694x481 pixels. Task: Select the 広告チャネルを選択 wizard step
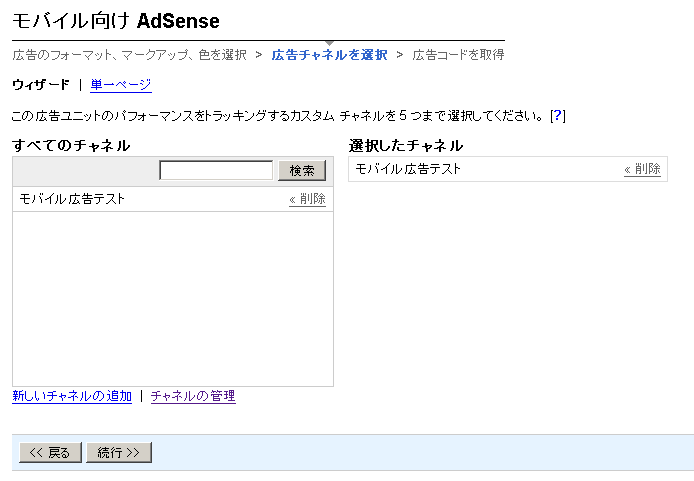click(329, 55)
